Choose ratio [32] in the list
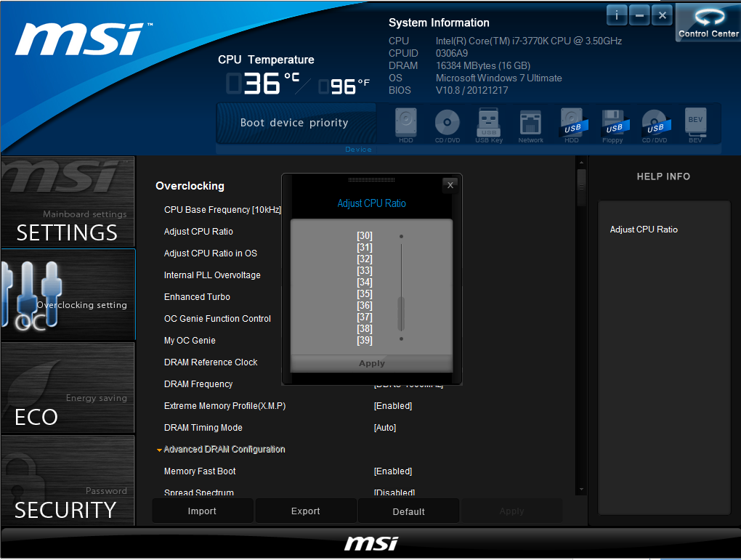The image size is (741, 560). tap(365, 259)
